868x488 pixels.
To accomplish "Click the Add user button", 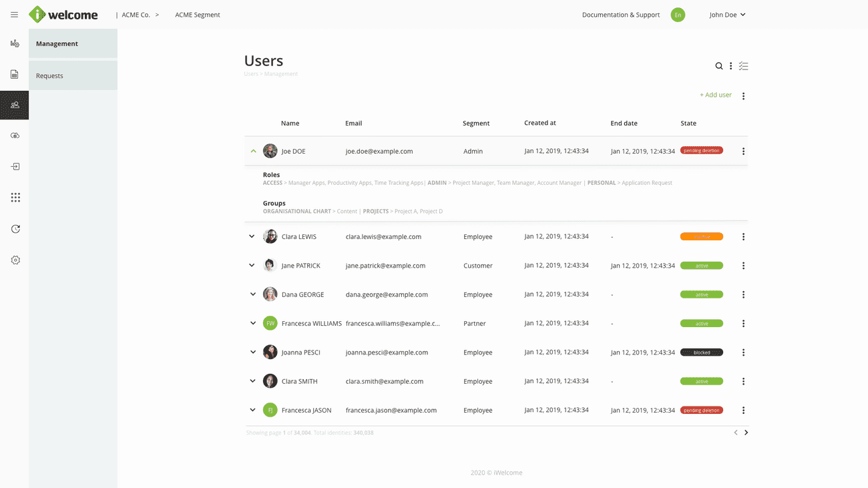I will click(715, 95).
